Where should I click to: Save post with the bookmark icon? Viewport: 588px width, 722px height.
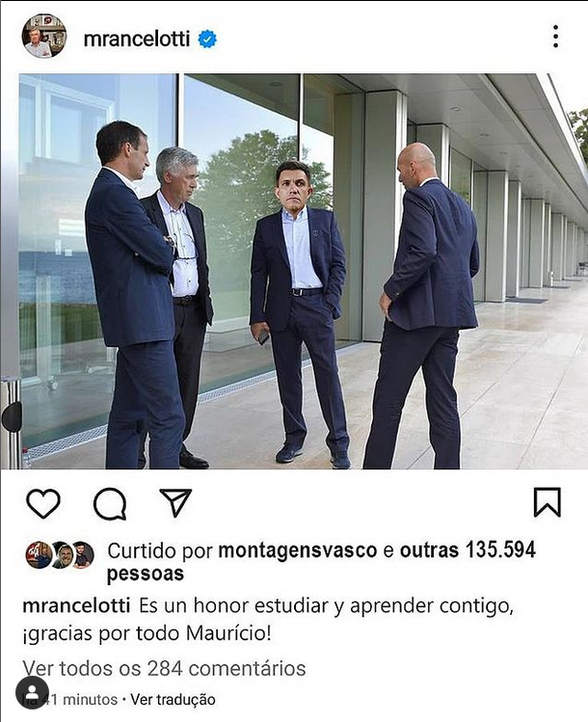(x=547, y=502)
